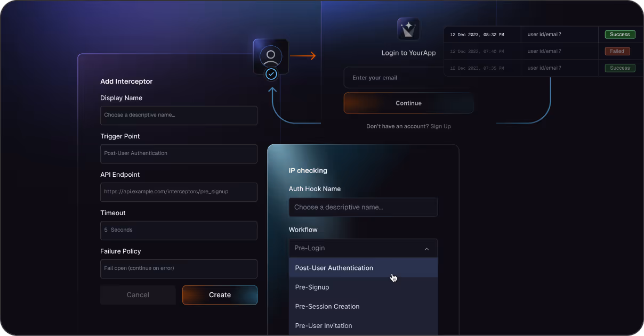644x336 pixels.
Task: Click the Success badge on 07:35 PM row
Action: pyautogui.click(x=620, y=68)
